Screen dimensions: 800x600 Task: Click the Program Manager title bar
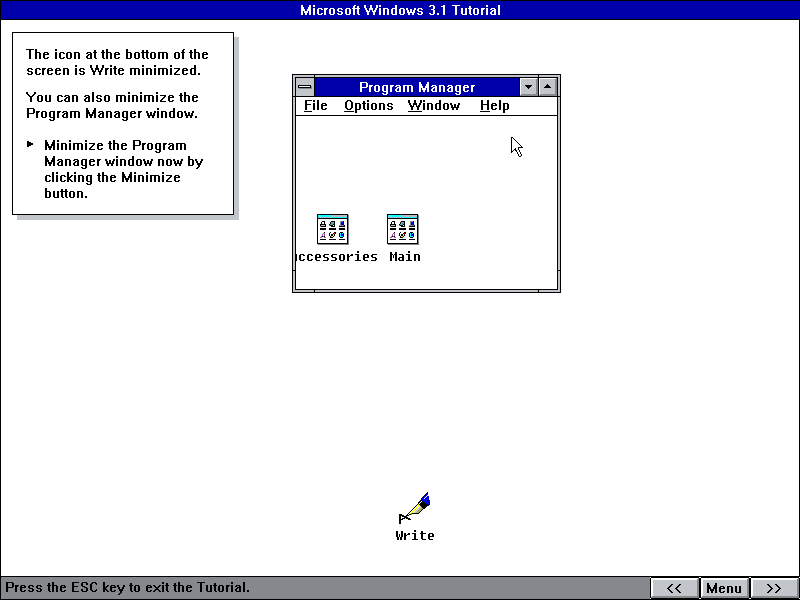coord(417,87)
